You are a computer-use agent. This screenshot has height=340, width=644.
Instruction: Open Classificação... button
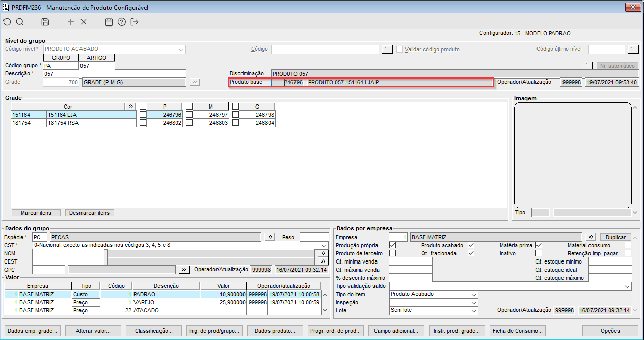(x=154, y=331)
